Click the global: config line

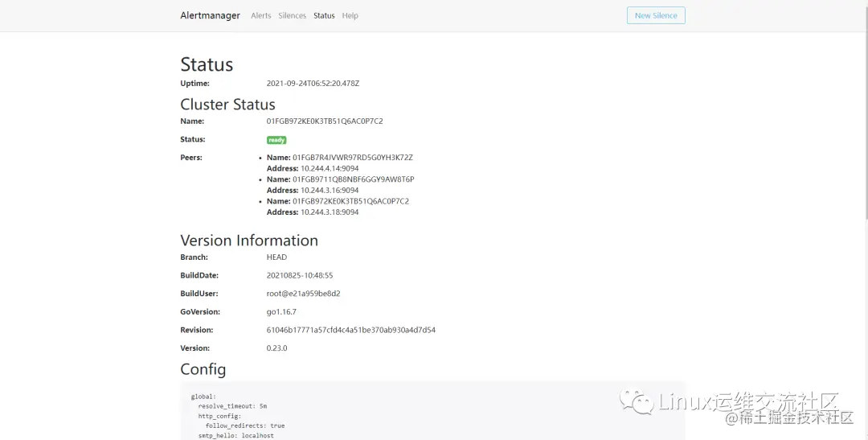click(203, 397)
